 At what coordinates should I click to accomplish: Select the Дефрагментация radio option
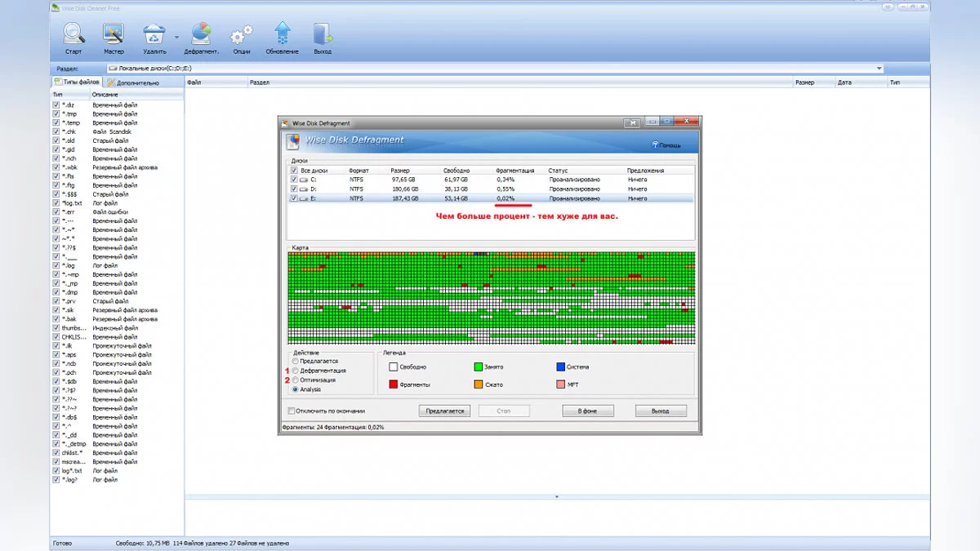tap(296, 371)
